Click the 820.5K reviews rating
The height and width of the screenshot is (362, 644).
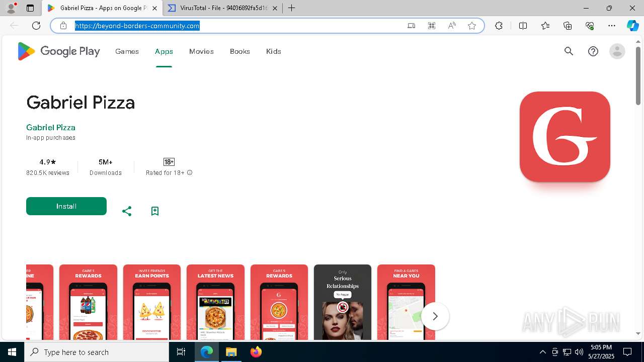click(x=48, y=167)
